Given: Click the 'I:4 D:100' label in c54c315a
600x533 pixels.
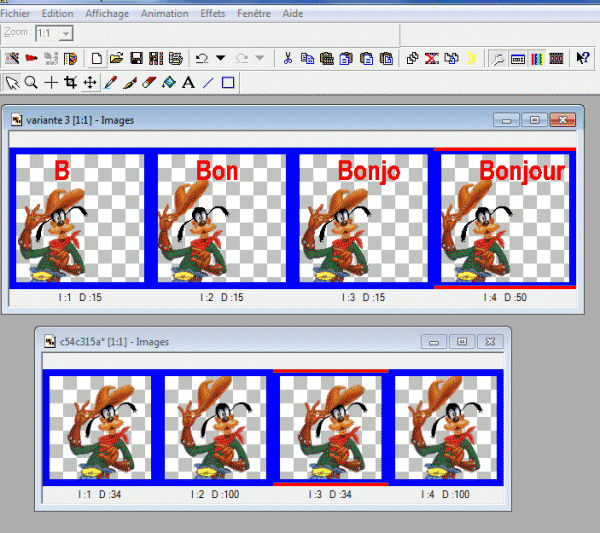Looking at the screenshot, I should pos(445,494).
